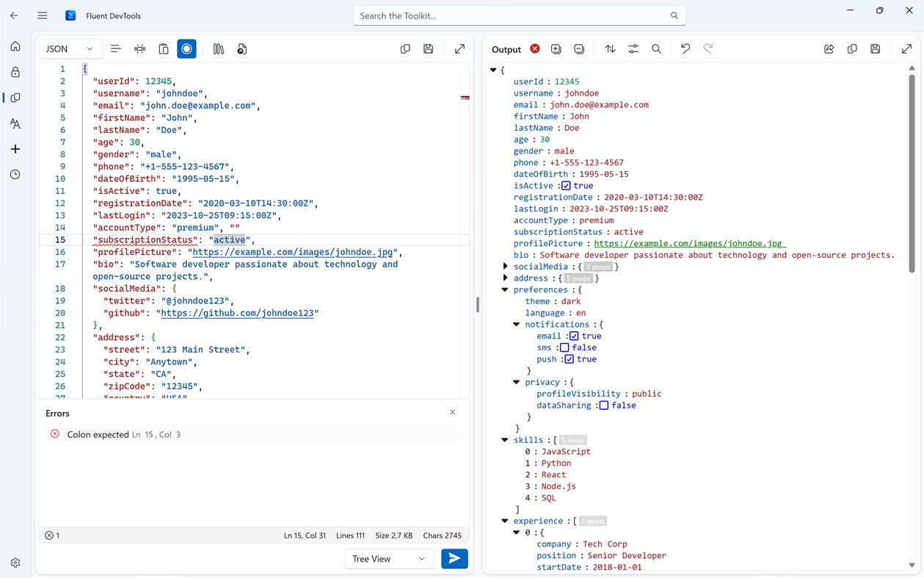Screen dimensions: 924x578
Task: Save the Output content
Action: coord(876,49)
